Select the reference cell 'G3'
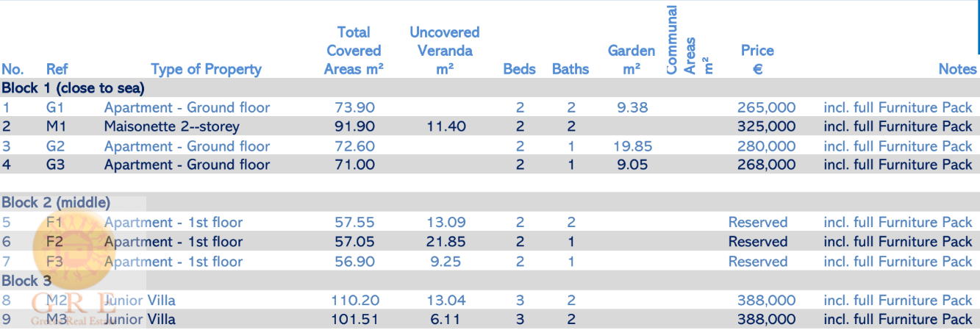The height and width of the screenshot is (330, 980). click(56, 165)
